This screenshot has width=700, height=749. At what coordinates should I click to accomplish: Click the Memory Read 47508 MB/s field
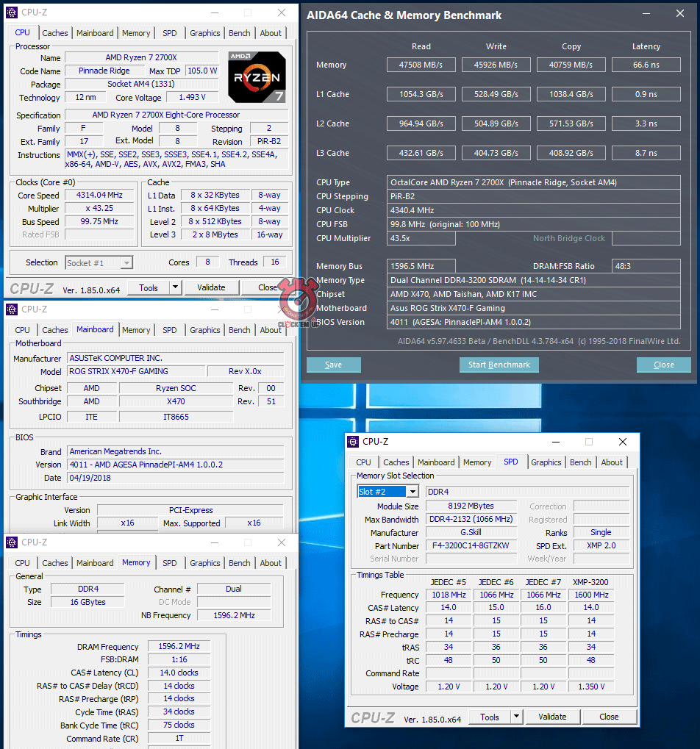point(421,65)
